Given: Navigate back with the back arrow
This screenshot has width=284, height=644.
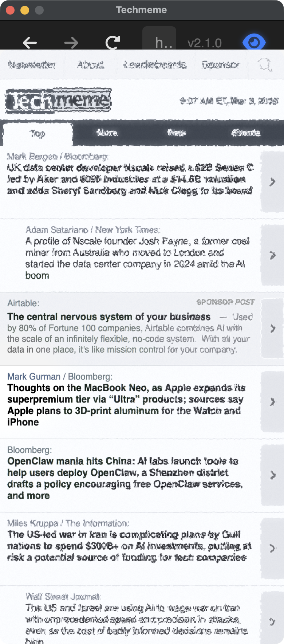Looking at the screenshot, I should pyautogui.click(x=30, y=43).
